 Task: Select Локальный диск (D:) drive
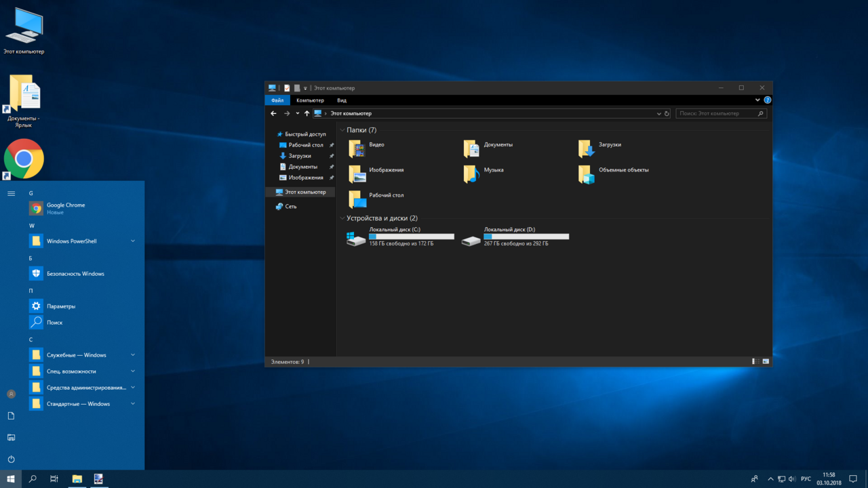[515, 237]
